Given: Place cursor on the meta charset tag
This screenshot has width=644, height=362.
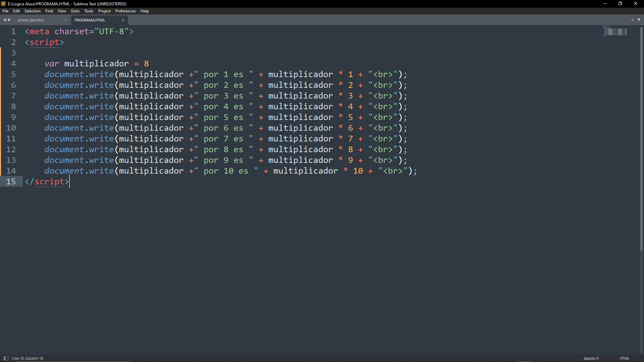Looking at the screenshot, I should 79,32.
